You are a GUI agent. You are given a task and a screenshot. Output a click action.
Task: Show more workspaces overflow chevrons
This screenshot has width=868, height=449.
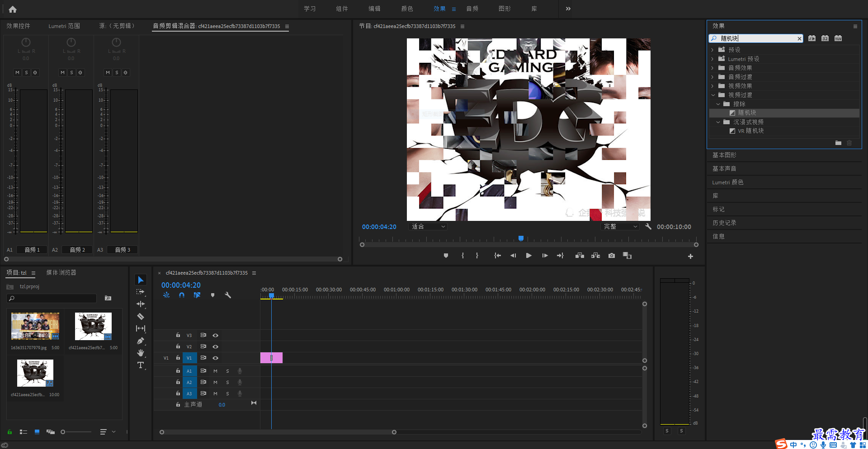pyautogui.click(x=568, y=9)
